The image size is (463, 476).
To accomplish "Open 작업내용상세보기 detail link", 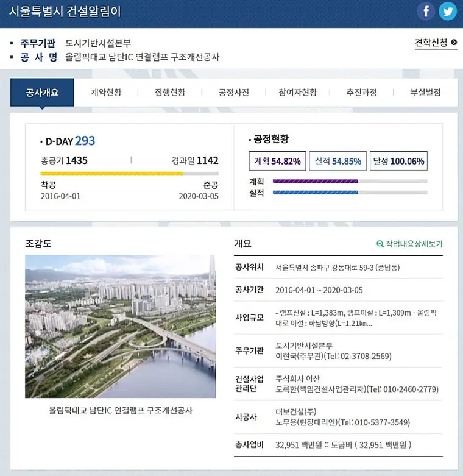I will (409, 244).
